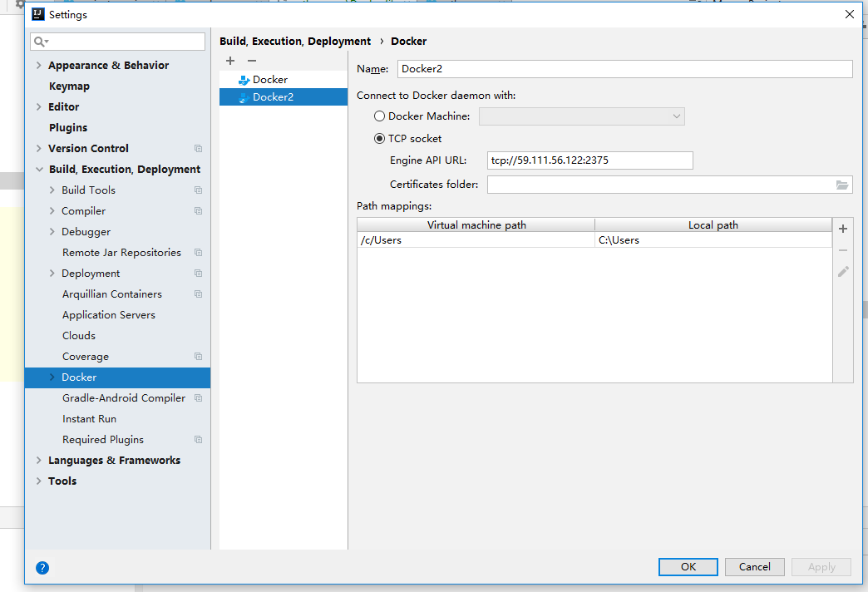
Task: Collapse Build, Execution, Deployment section
Action: coord(39,170)
